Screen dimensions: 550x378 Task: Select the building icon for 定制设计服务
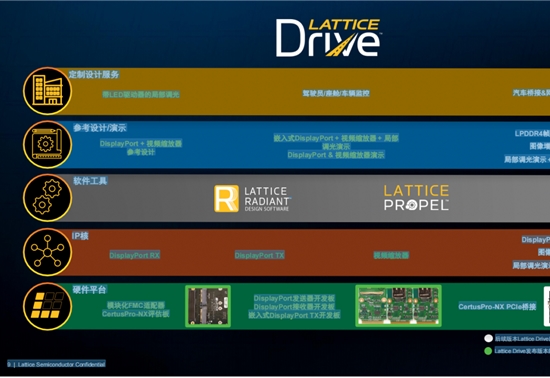(x=47, y=91)
